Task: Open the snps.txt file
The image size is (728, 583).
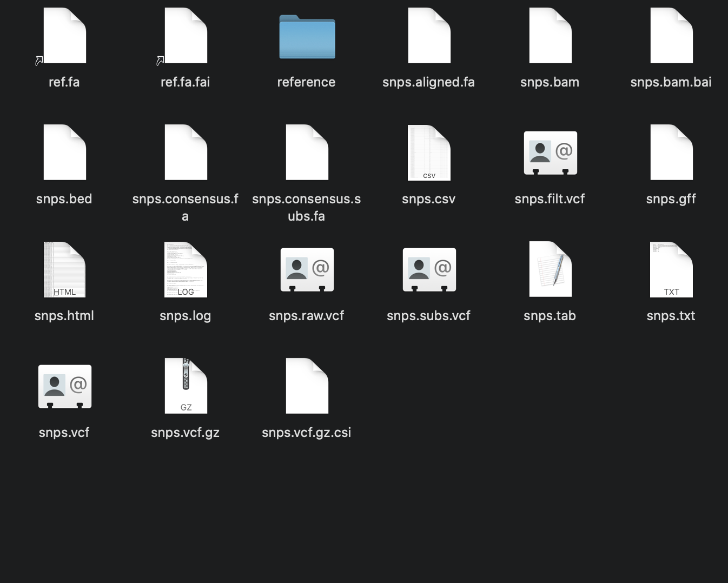Action: [671, 269]
